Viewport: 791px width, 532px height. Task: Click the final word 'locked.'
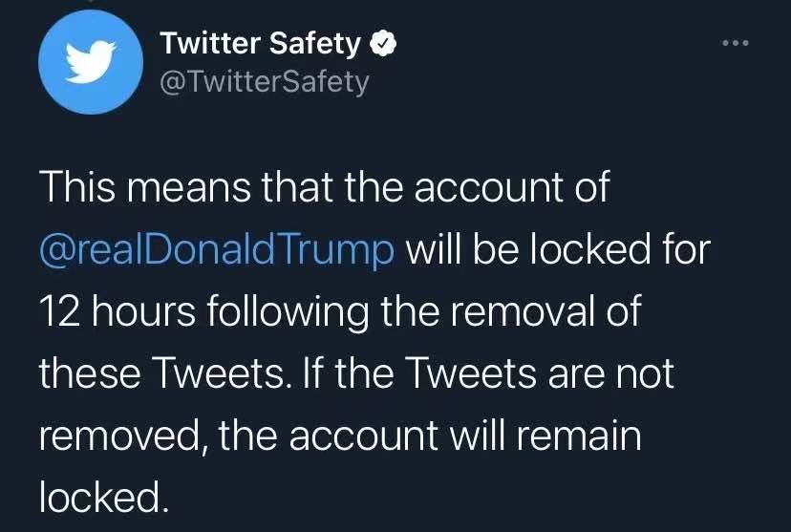[x=103, y=497]
